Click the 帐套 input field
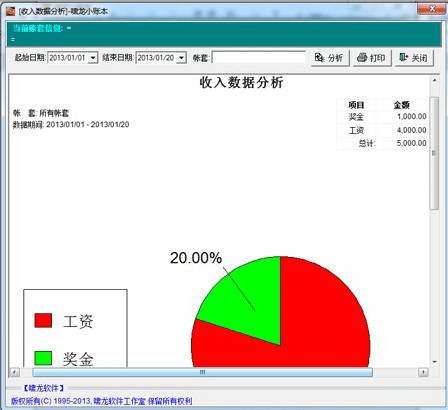The image size is (448, 410). click(259, 58)
